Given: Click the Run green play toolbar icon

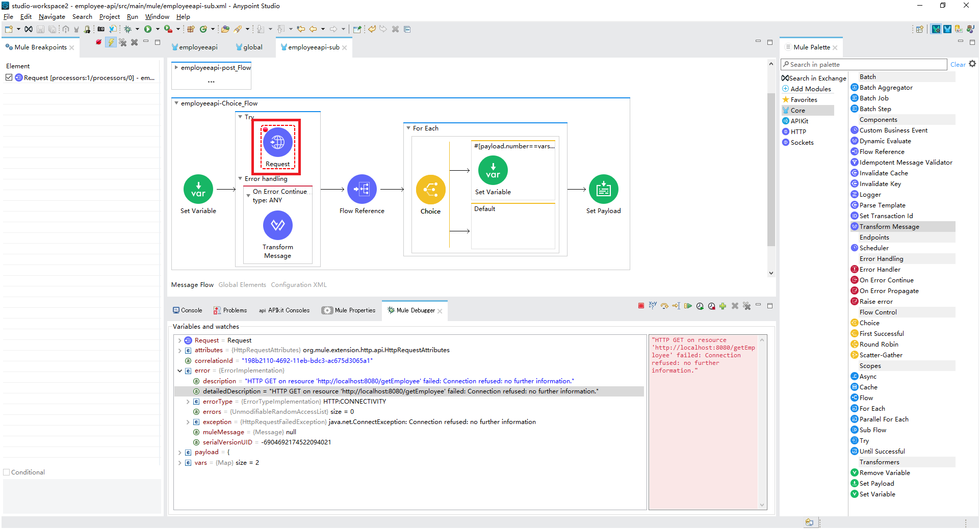Looking at the screenshot, I should coord(148,29).
